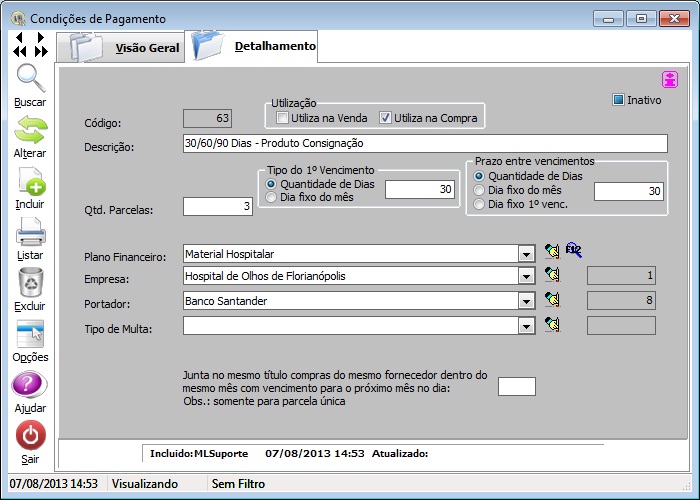Screen dimensions: 700x500
Task: Toggle the Inativo checkbox
Action: click(x=619, y=100)
